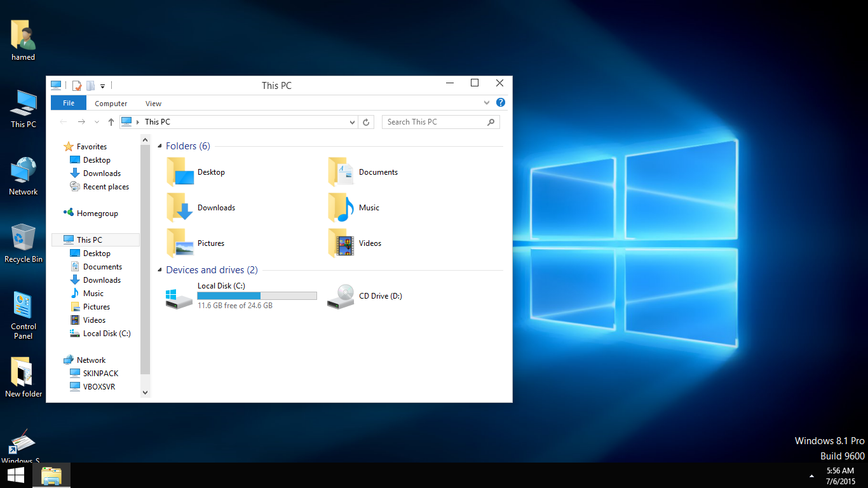Click the Local Disk (C:) usage bar
This screenshot has height=488, width=868.
pos(257,296)
